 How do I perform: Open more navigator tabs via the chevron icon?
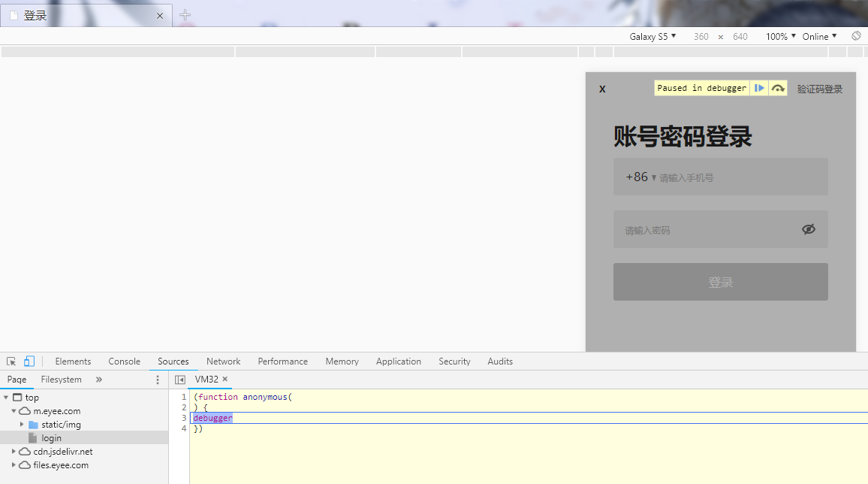click(x=98, y=380)
